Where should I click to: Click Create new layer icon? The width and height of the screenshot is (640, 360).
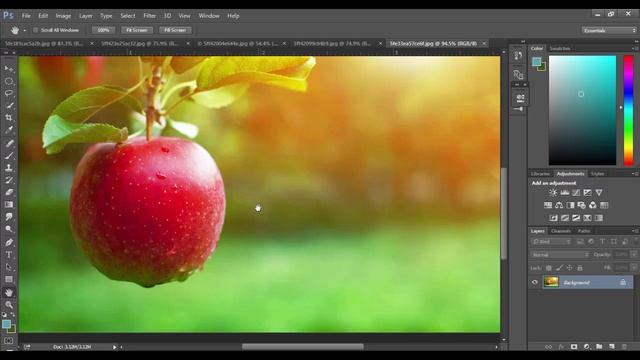(611, 347)
